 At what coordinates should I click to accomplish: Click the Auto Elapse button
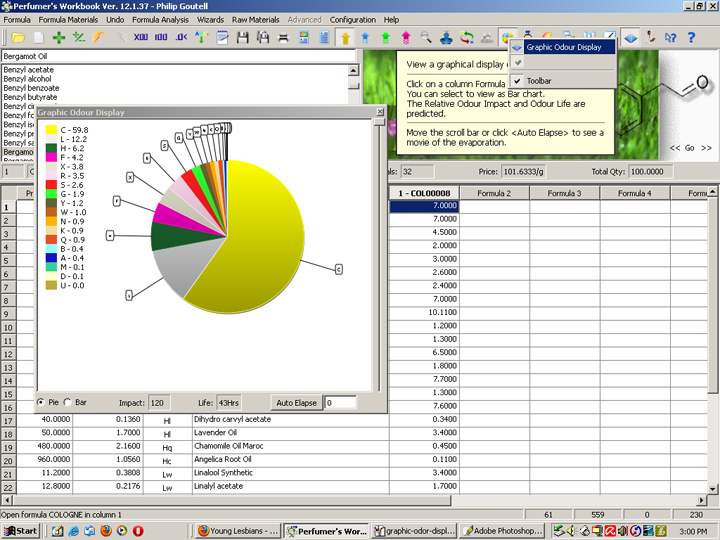click(296, 403)
